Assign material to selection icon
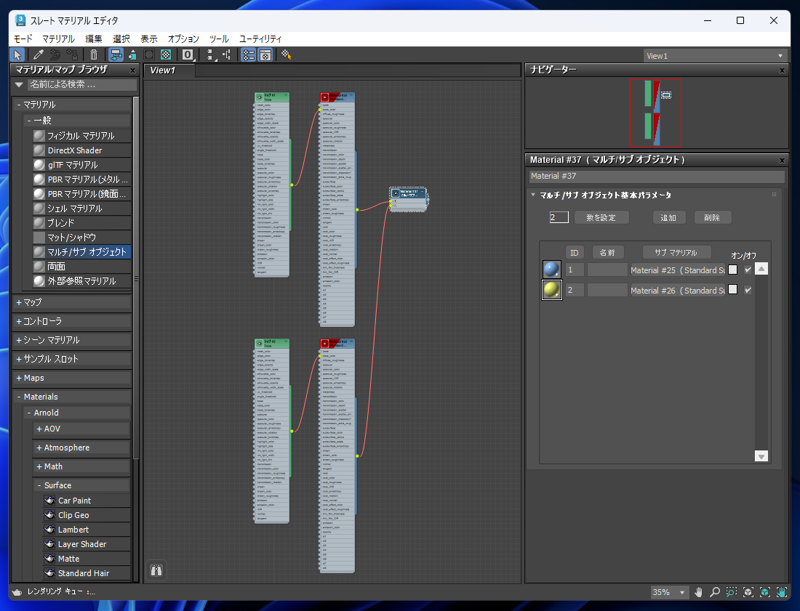Viewport: 800px width, 611px height. (72, 55)
